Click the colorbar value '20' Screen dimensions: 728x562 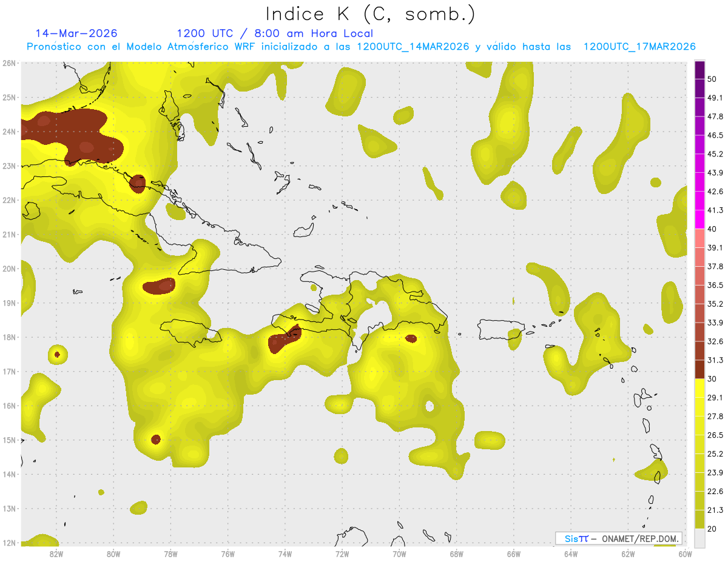[x=712, y=528]
